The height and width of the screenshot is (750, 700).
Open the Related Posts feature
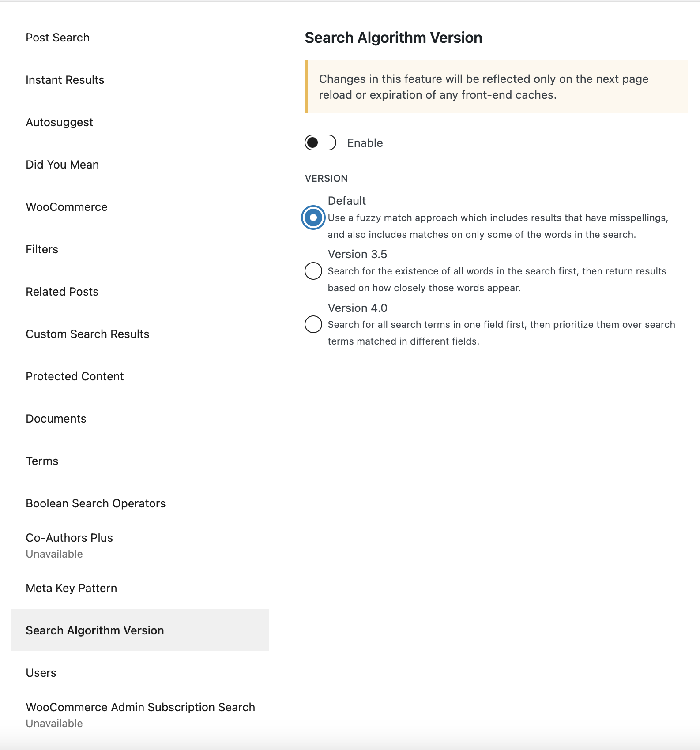62,291
